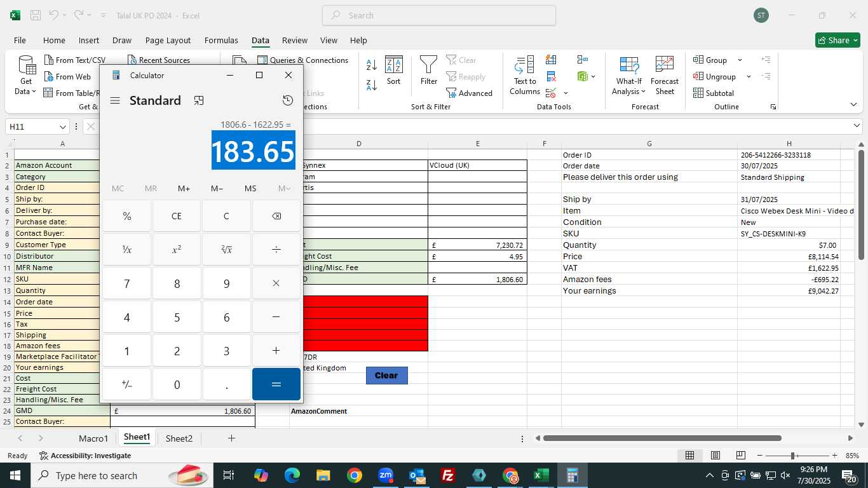The image size is (868, 488).
Task: Import data From Web
Action: pyautogui.click(x=67, y=76)
